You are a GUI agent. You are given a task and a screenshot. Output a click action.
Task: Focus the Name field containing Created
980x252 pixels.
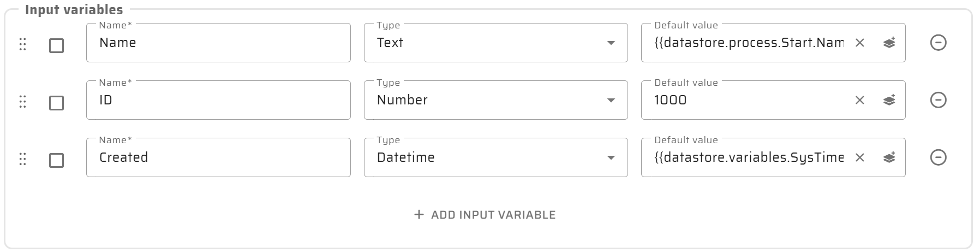(218, 157)
